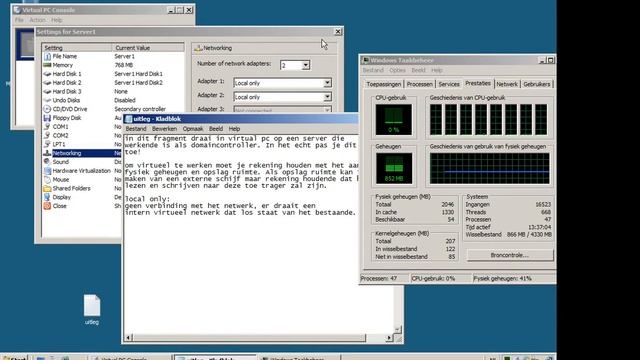Click the Kladblok title bar notepad icon

[x=129, y=119]
